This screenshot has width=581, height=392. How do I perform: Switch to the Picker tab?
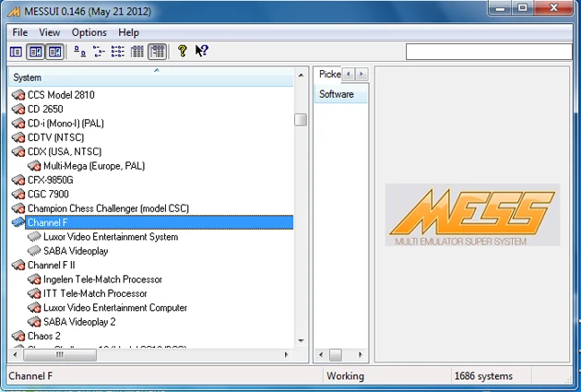click(329, 74)
